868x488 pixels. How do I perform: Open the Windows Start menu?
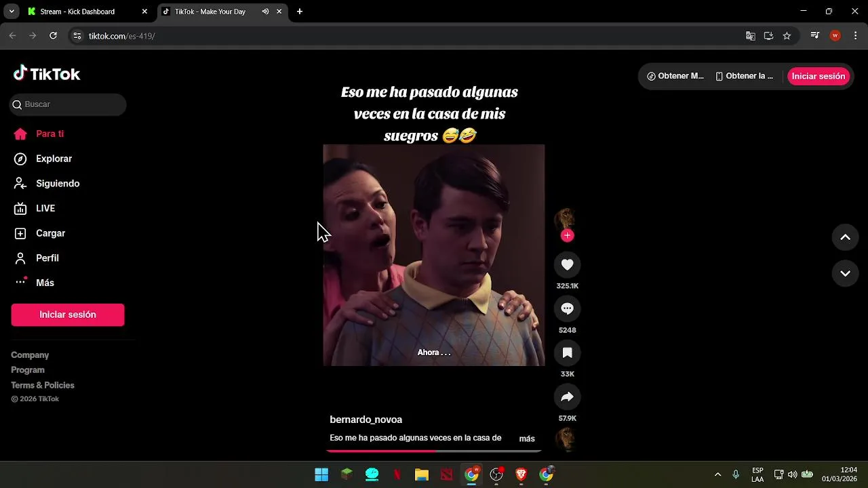(321, 474)
